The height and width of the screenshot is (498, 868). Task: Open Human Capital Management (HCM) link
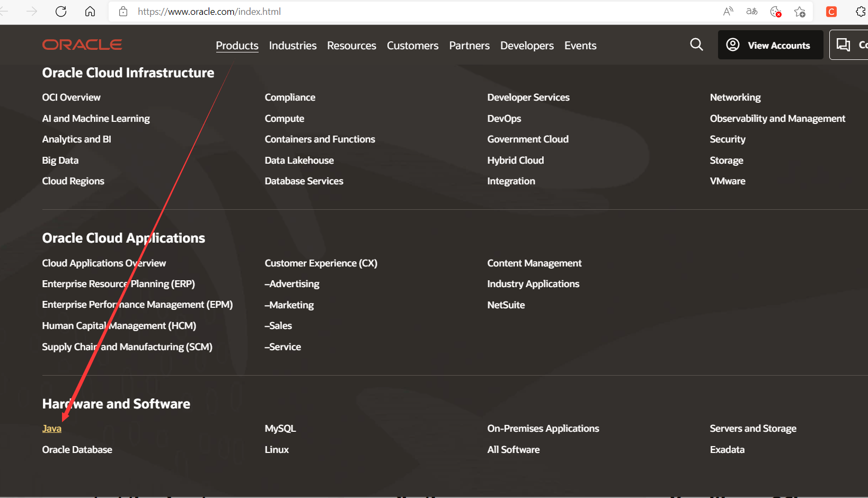point(119,326)
